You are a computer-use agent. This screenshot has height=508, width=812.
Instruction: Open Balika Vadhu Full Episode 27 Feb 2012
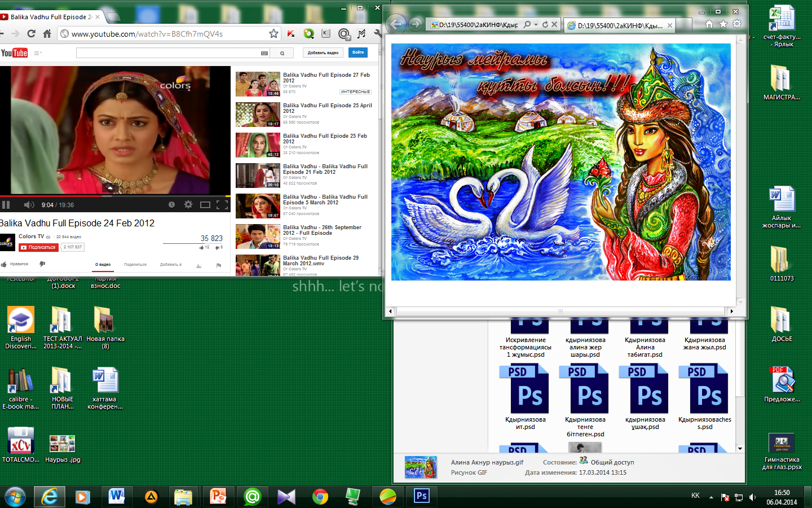(326, 77)
